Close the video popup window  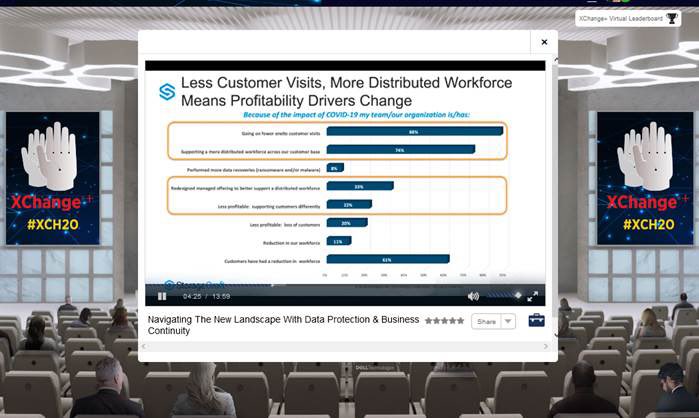click(544, 42)
